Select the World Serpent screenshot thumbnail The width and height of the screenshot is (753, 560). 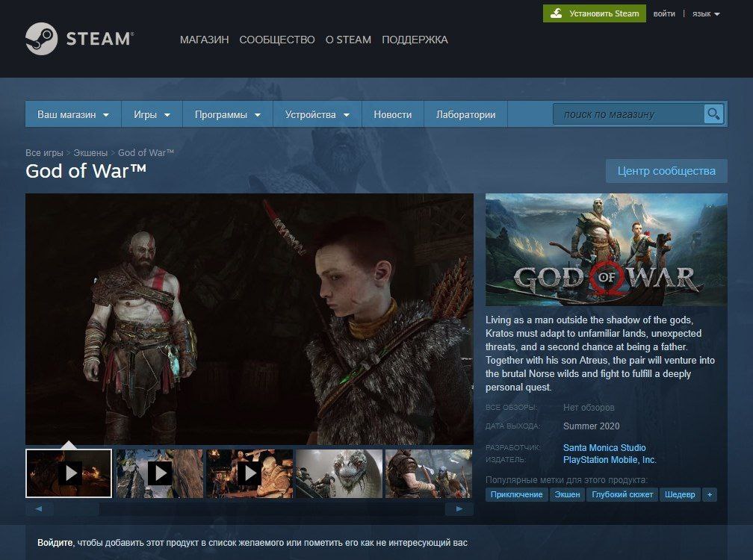click(x=339, y=473)
